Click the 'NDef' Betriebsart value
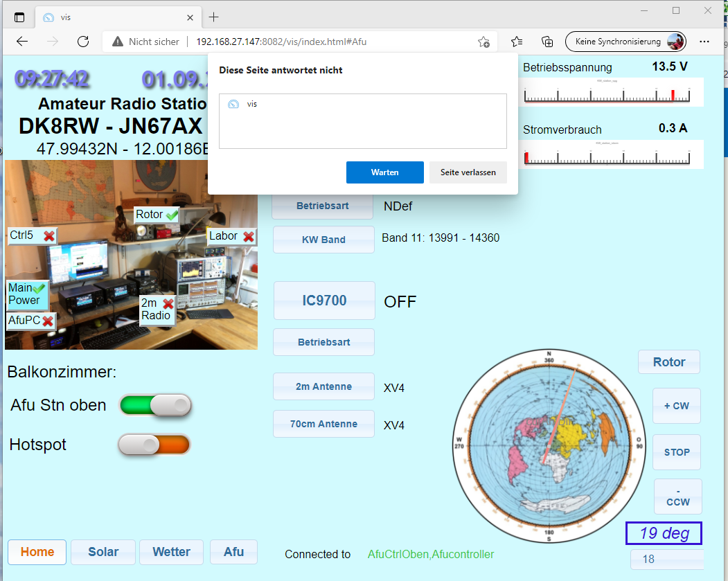 [x=398, y=206]
